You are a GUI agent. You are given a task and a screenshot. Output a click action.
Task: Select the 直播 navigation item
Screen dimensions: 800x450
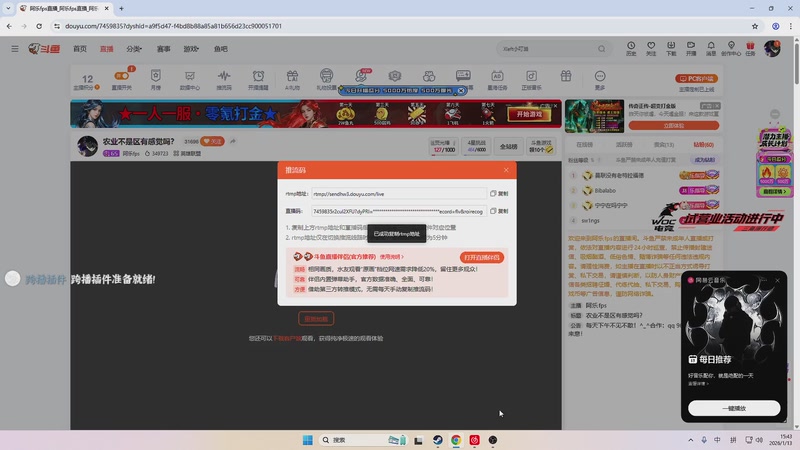[x=107, y=49]
